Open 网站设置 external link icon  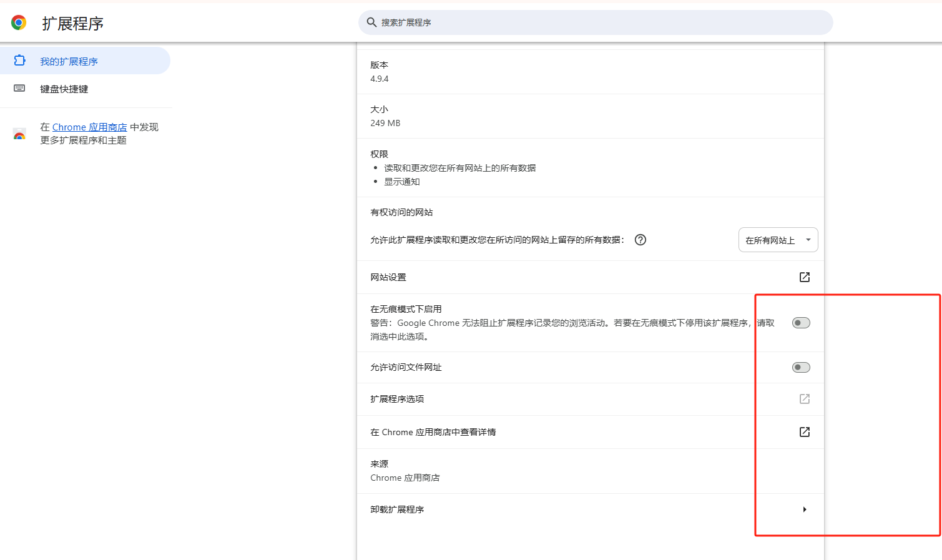tap(805, 277)
